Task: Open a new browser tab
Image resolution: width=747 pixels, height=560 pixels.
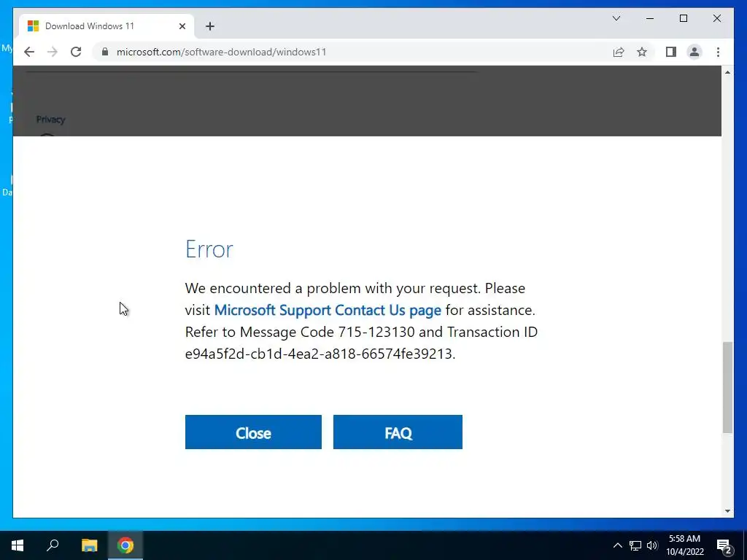Action: 210,26
